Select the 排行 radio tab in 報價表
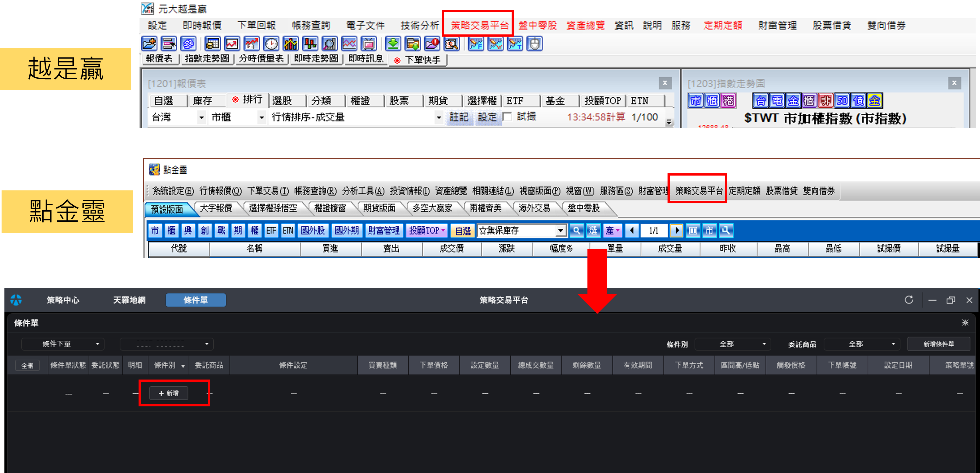The height and width of the screenshot is (473, 980). (x=248, y=100)
